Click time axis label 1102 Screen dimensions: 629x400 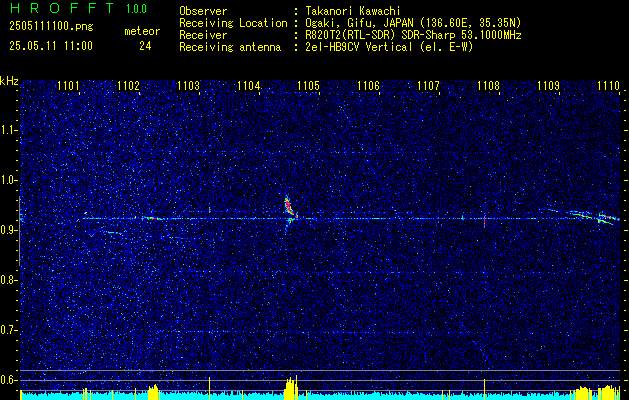[128, 85]
